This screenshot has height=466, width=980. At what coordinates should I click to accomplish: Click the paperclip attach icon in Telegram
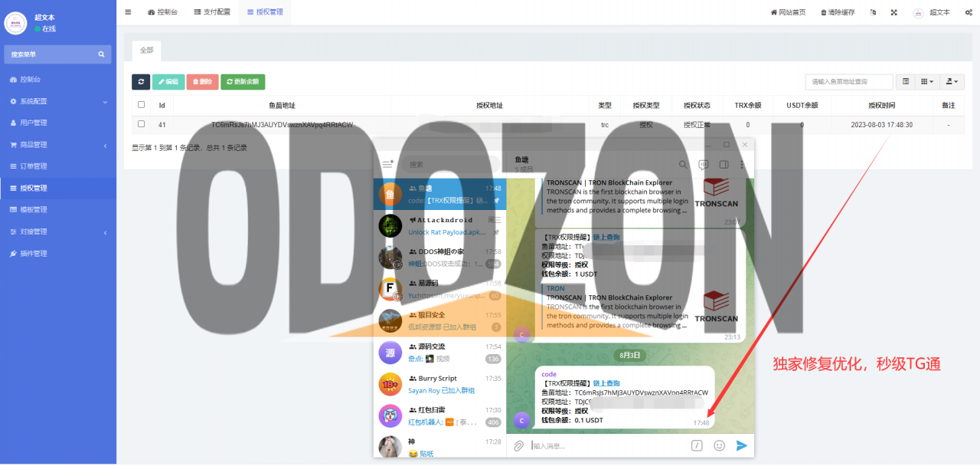tap(518, 445)
